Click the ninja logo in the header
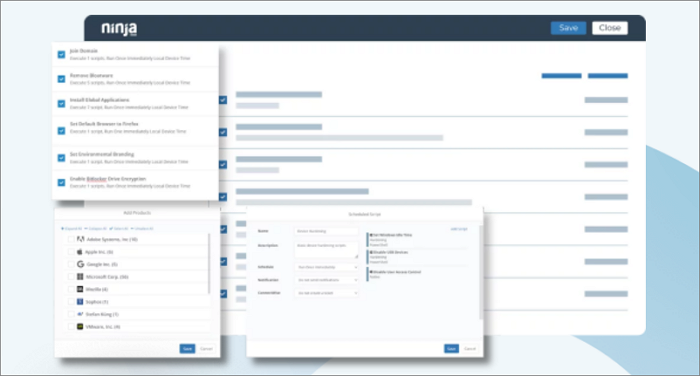The width and height of the screenshot is (700, 376). (x=119, y=29)
